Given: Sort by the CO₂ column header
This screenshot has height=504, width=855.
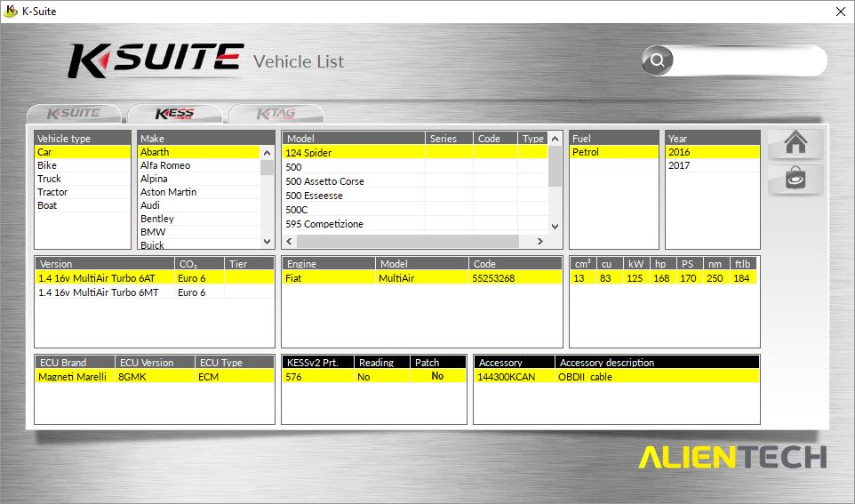Looking at the screenshot, I should pos(188,264).
